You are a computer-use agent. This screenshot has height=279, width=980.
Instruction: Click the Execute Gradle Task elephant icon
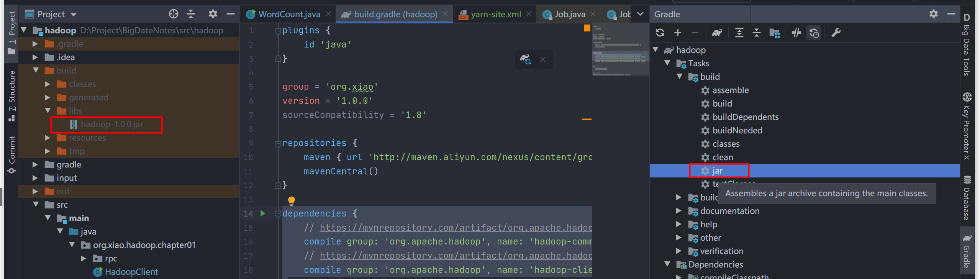click(717, 33)
